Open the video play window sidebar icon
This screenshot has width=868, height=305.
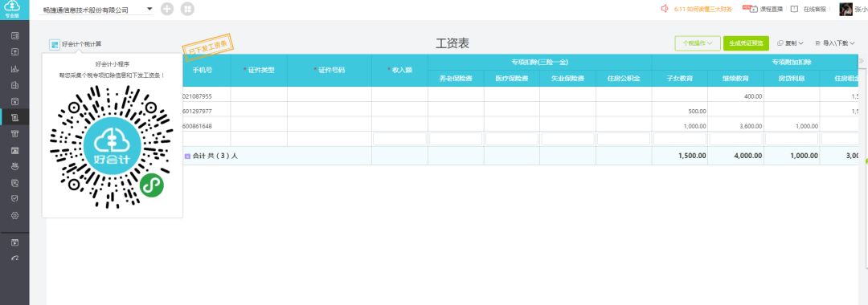pyautogui.click(x=15, y=242)
